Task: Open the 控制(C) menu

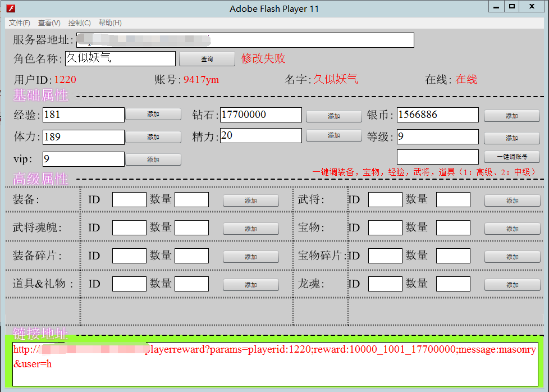Action: tap(79, 23)
